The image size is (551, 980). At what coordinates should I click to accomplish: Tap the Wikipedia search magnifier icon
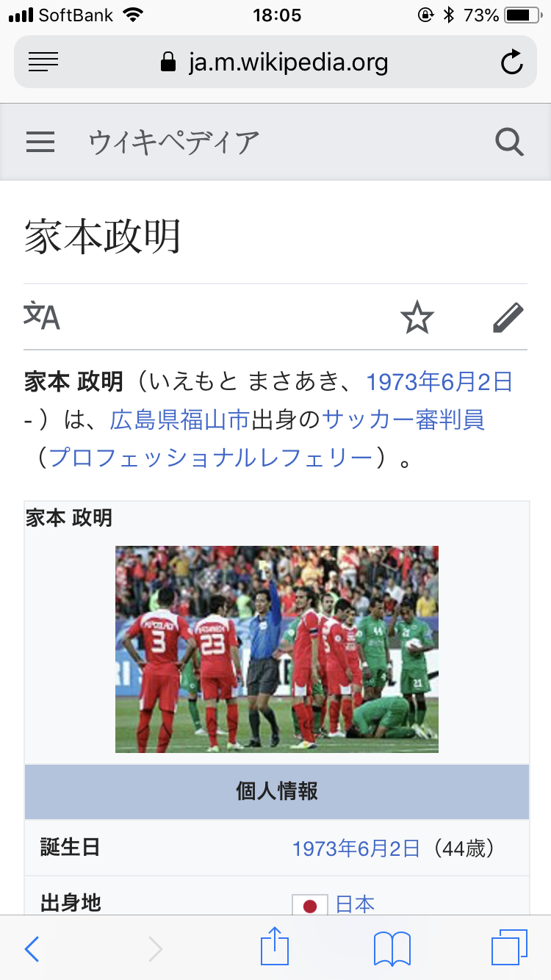click(x=509, y=141)
